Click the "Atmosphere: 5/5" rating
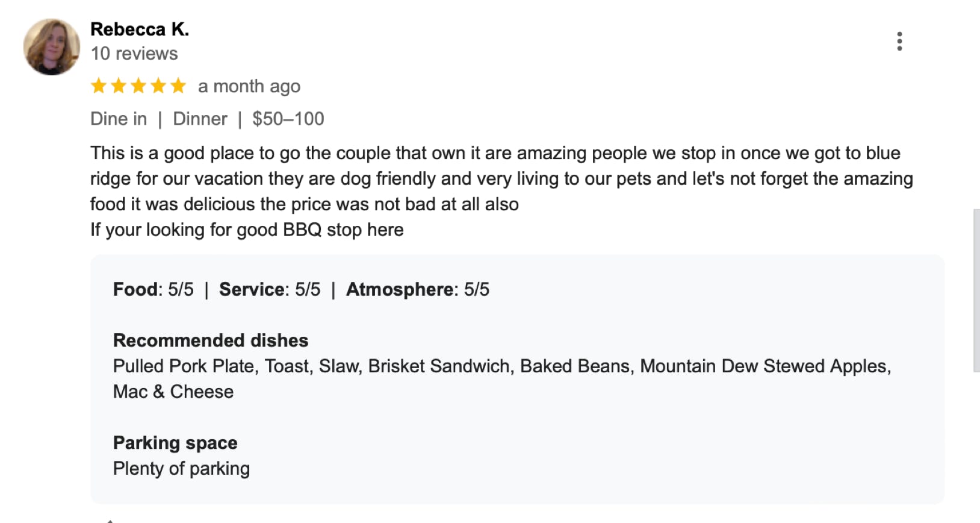Image resolution: width=980 pixels, height=523 pixels. (x=418, y=289)
